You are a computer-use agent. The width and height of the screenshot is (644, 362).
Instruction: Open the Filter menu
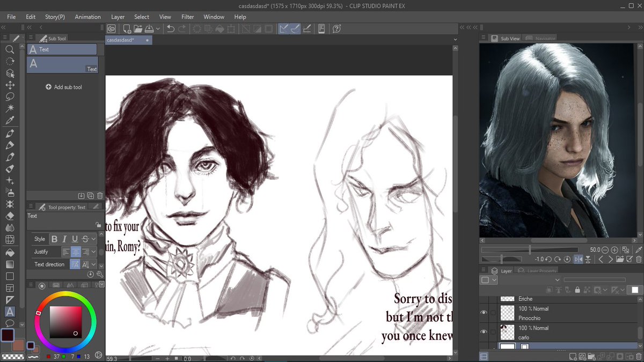[x=187, y=17]
